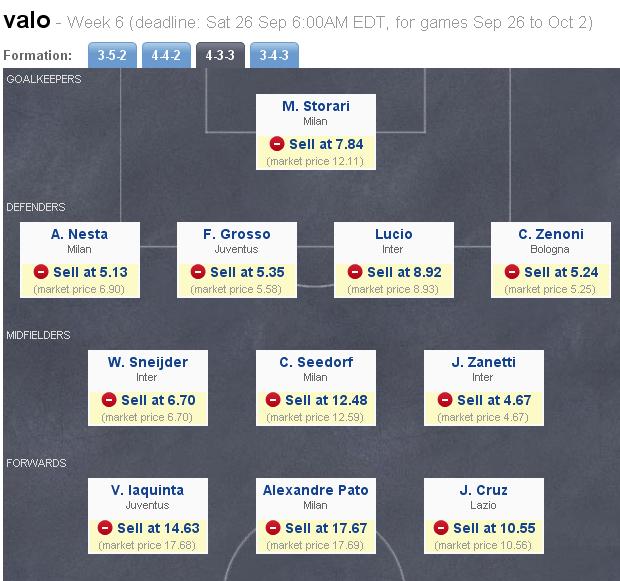
Task: Click red sell icon on Seedorf's card
Action: click(x=273, y=400)
